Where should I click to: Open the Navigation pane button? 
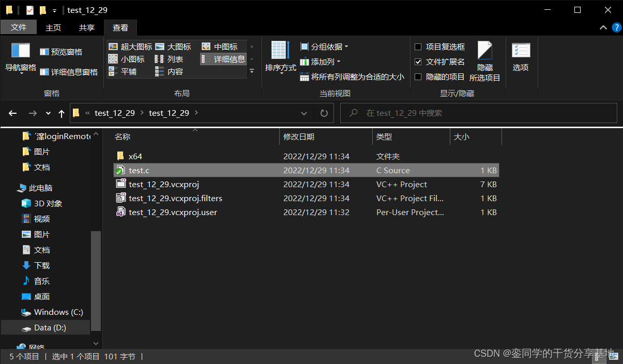point(21,58)
